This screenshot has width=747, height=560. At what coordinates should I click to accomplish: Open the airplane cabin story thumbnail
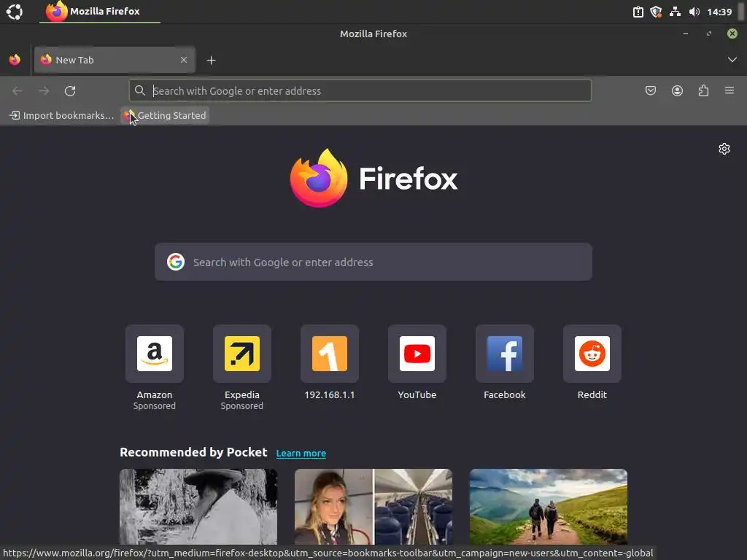point(373,507)
